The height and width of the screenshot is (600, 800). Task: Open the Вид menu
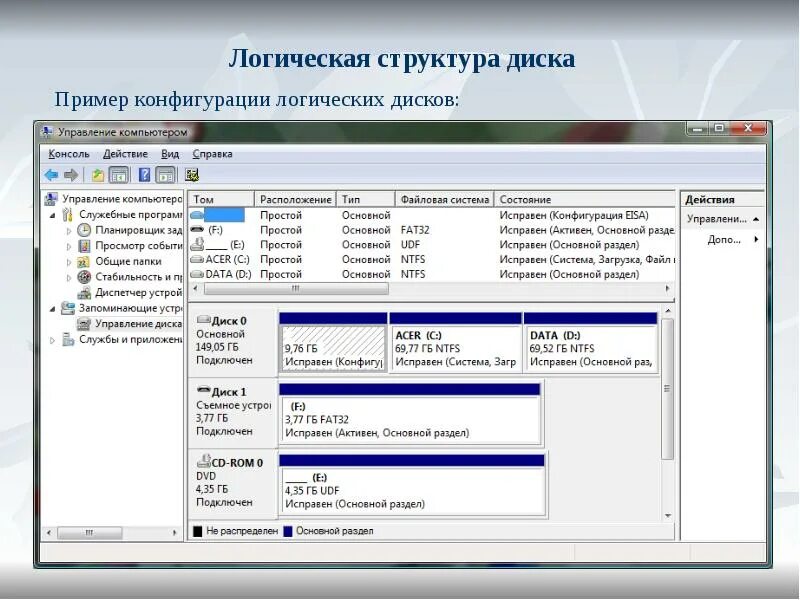coord(170,154)
